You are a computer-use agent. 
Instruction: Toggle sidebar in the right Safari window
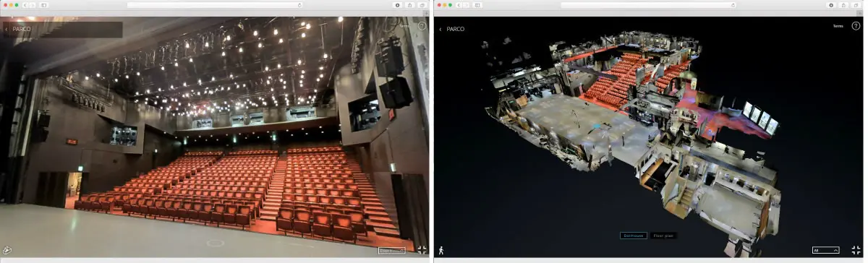click(477, 5)
